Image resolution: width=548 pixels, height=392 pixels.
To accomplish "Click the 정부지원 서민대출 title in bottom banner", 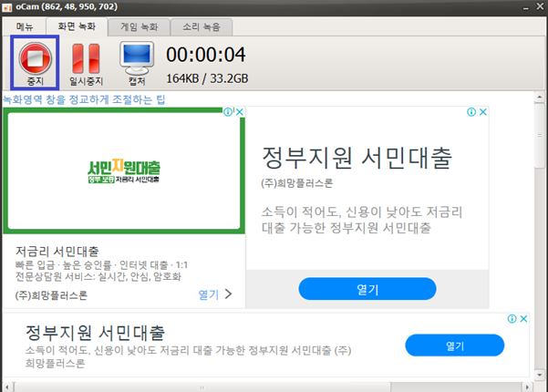I will (95, 333).
